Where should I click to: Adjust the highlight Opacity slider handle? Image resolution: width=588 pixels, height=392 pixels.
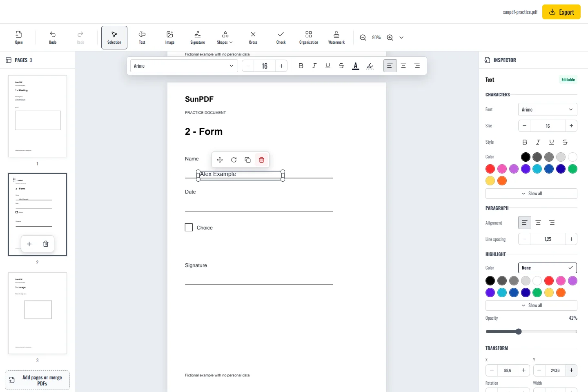coord(519,332)
